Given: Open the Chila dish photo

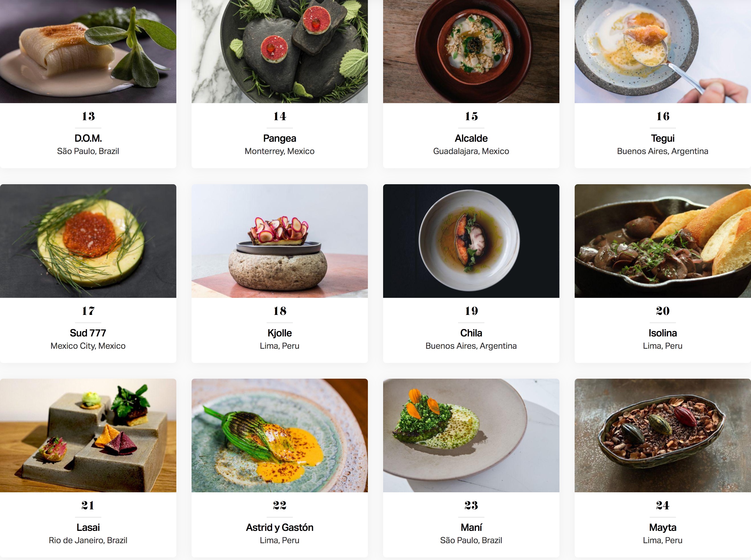Looking at the screenshot, I should pos(471,241).
